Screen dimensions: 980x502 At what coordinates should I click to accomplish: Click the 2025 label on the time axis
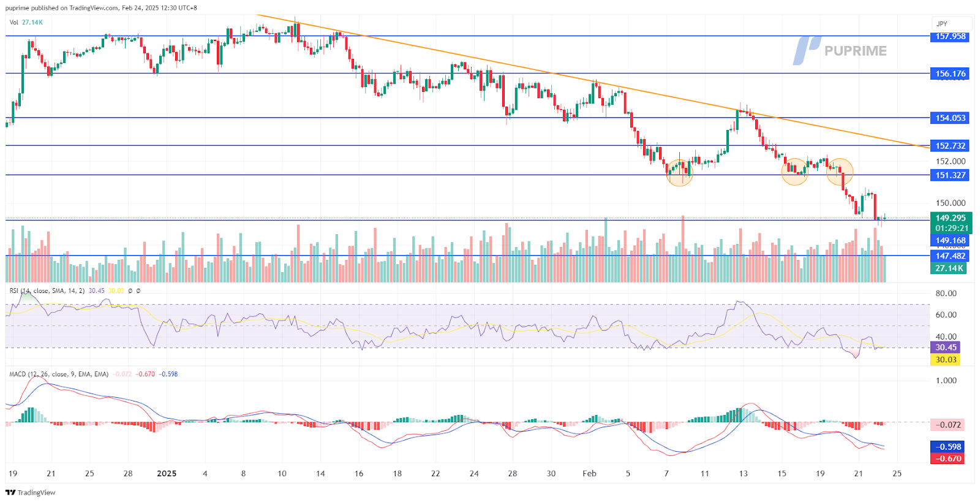[167, 473]
